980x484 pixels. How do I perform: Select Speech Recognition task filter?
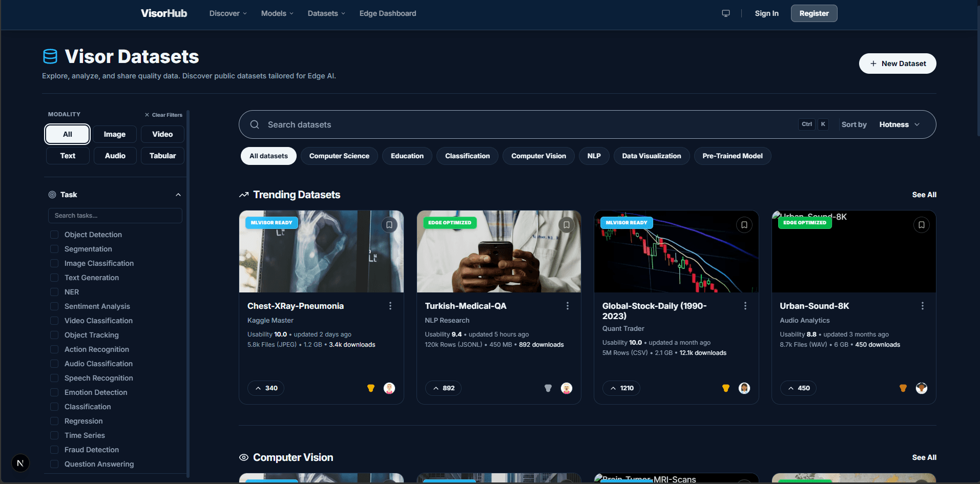coord(54,378)
